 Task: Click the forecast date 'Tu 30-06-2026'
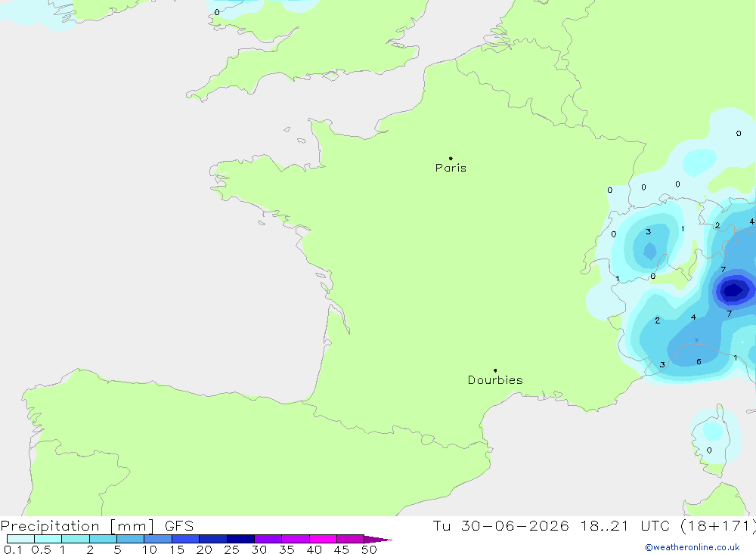pyautogui.click(x=500, y=526)
